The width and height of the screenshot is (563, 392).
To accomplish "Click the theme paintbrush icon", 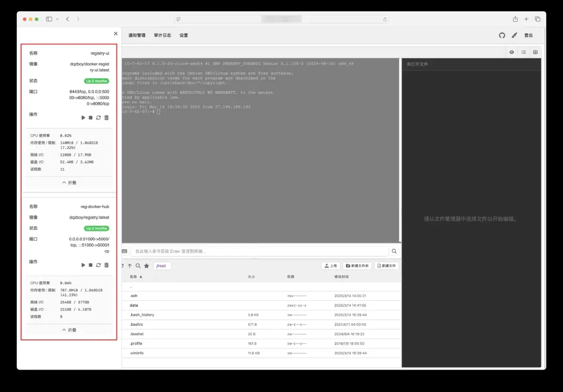I will point(514,35).
